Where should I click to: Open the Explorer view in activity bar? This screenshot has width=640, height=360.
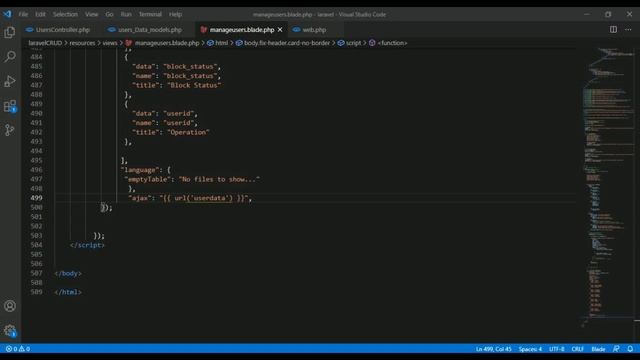click(x=10, y=32)
